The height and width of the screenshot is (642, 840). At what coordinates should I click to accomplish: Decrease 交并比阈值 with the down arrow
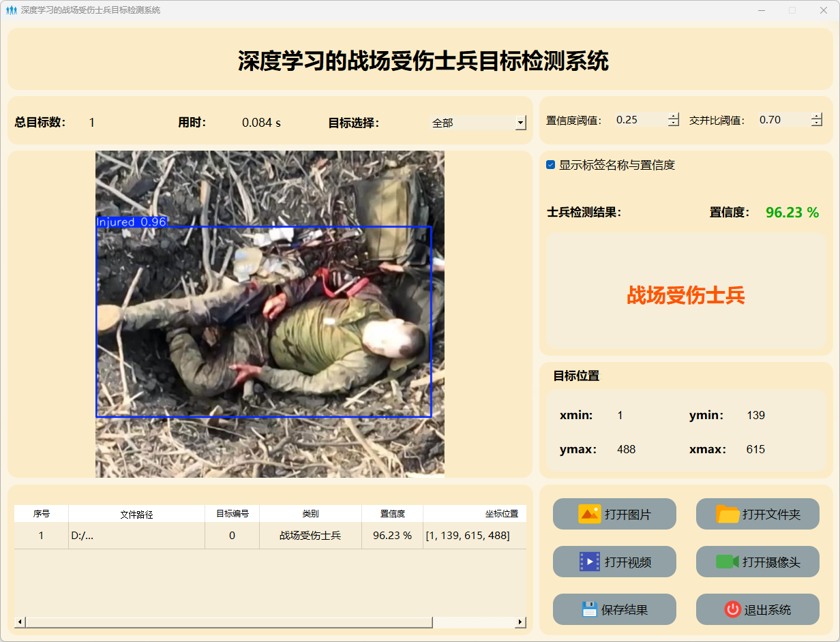[x=817, y=123]
